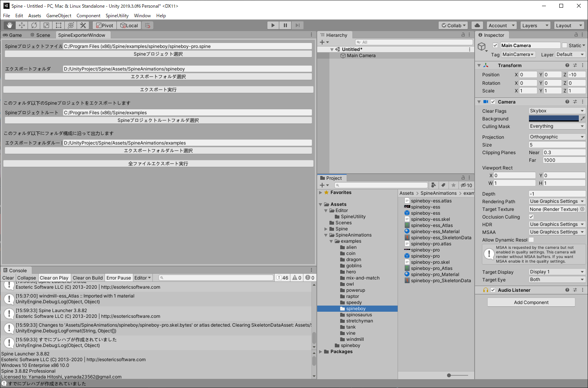Disable Audio Listener component checkbox
Viewport: 588px width, 388px height.
tap(493, 290)
